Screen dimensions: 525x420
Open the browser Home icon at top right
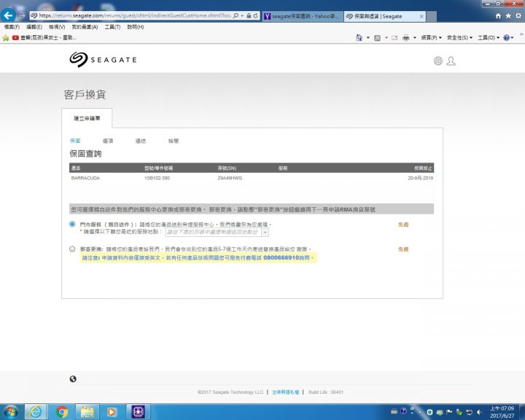tap(498, 16)
